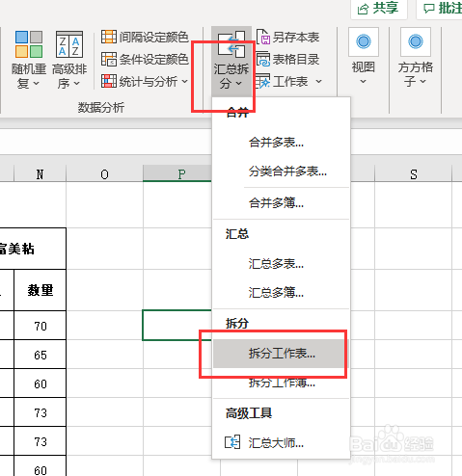Click the 表格目录 button label

tap(296, 59)
